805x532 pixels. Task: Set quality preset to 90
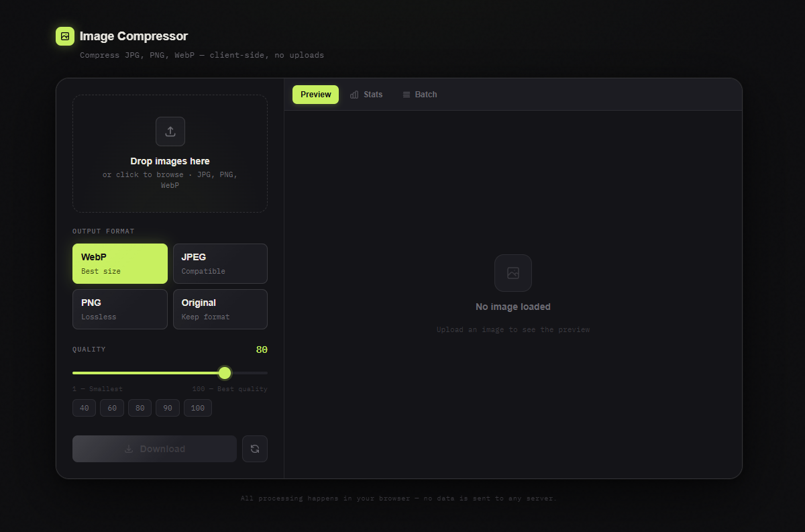(168, 408)
